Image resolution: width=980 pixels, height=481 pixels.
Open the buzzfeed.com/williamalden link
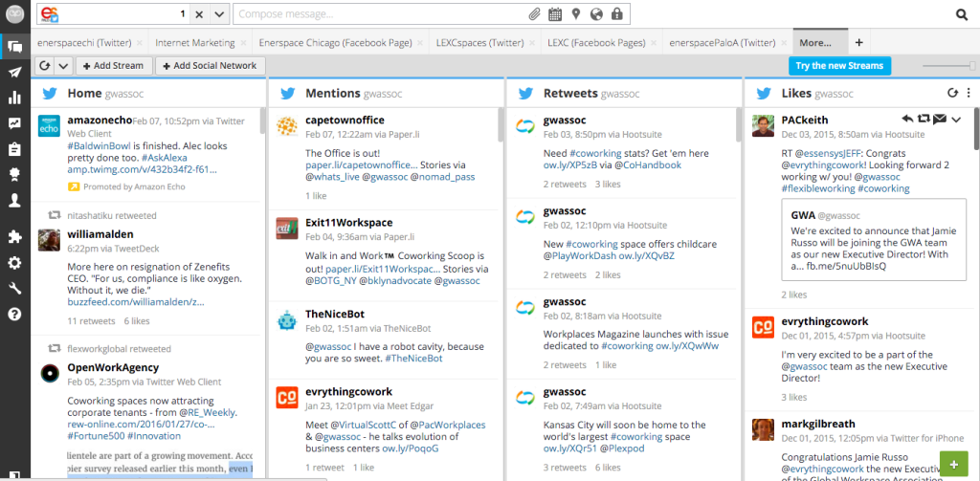[136, 302]
